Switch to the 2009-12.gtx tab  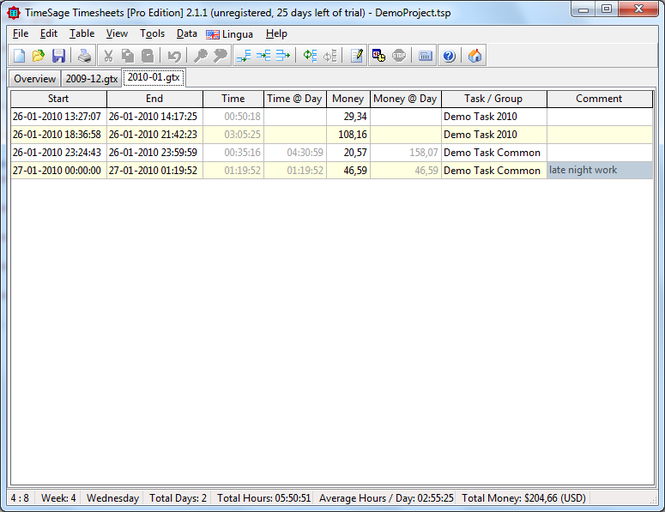point(91,79)
